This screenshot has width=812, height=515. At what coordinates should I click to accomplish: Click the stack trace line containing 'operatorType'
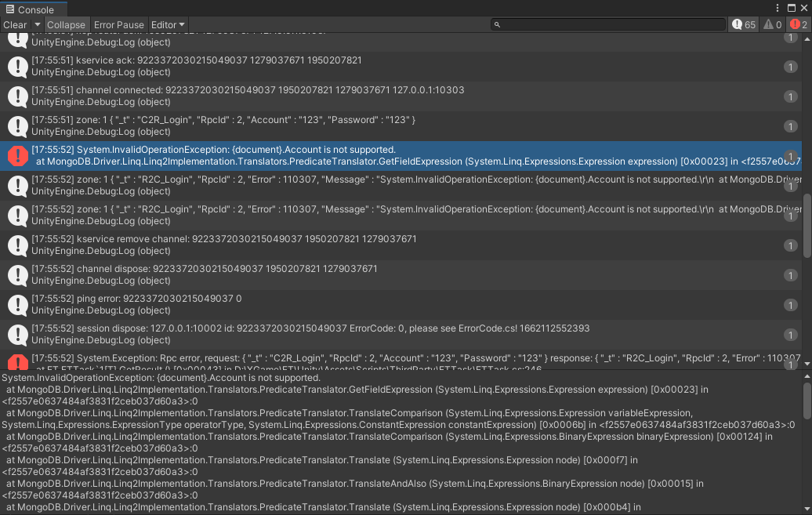point(398,425)
